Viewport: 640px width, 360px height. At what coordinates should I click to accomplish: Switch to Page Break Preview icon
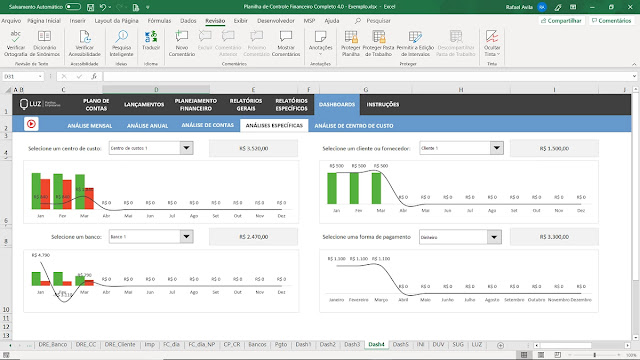[558, 355]
